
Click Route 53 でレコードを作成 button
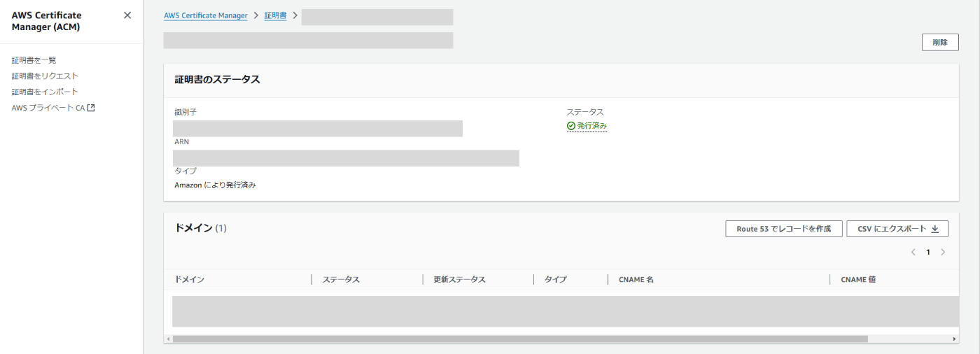coord(783,229)
